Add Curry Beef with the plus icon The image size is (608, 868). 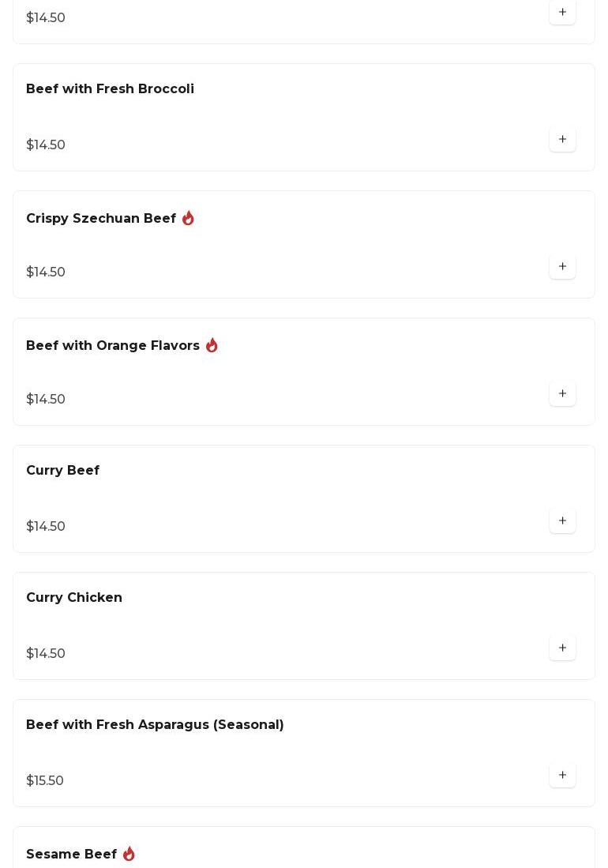click(x=562, y=521)
